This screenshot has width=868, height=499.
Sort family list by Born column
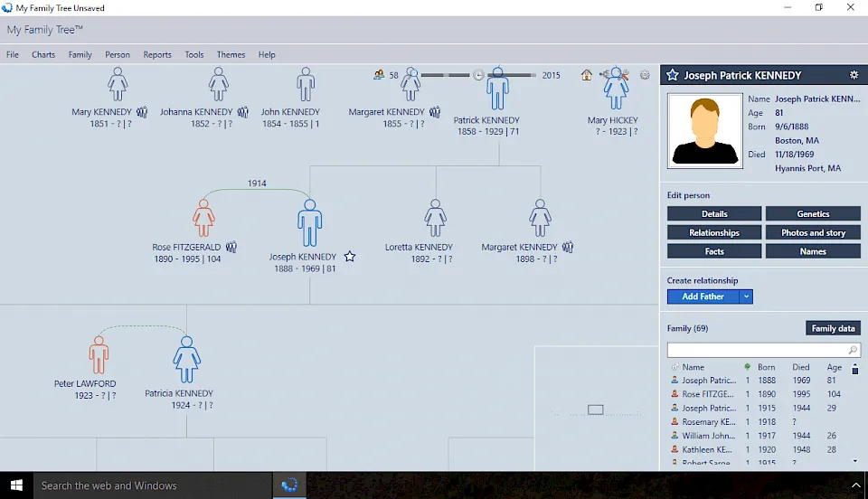tap(766, 367)
